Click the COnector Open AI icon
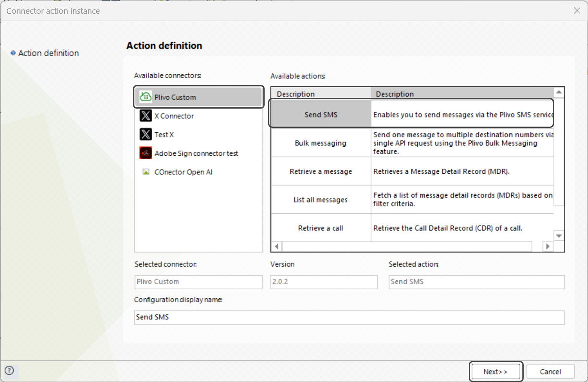The height and width of the screenshot is (382, 588). 146,172
